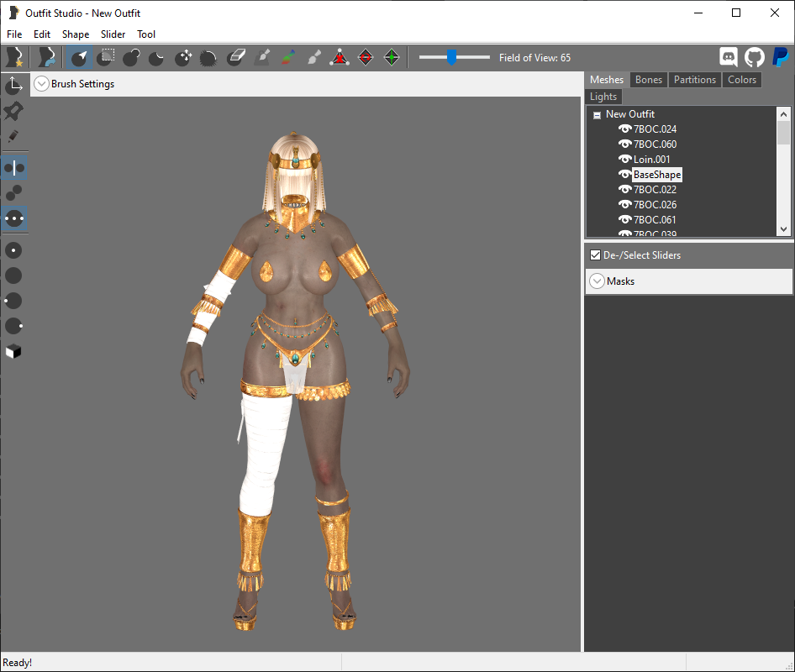The width and height of the screenshot is (795, 672).
Task: Switch to the Colors tab
Action: [742, 80]
